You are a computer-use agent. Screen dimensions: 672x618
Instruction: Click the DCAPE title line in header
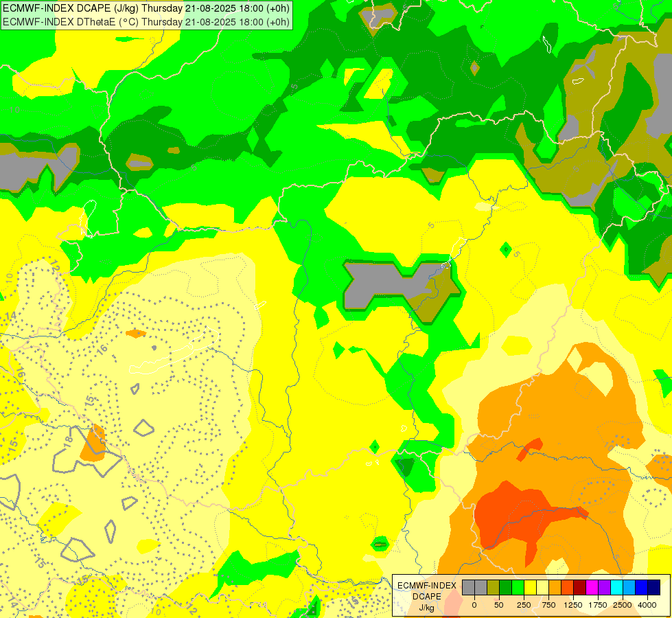click(146, 8)
